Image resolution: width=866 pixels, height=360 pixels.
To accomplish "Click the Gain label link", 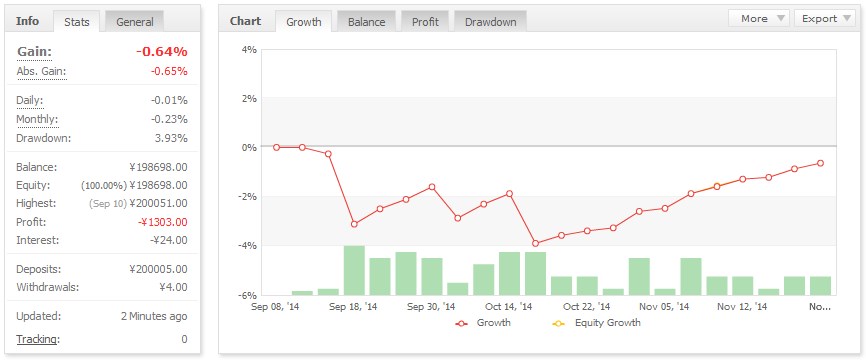I will (34, 52).
